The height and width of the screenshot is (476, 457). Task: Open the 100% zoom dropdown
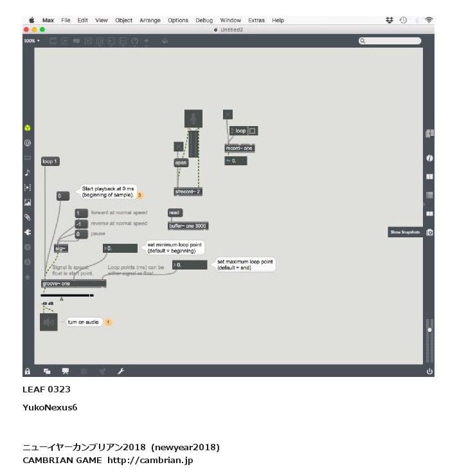tap(31, 41)
